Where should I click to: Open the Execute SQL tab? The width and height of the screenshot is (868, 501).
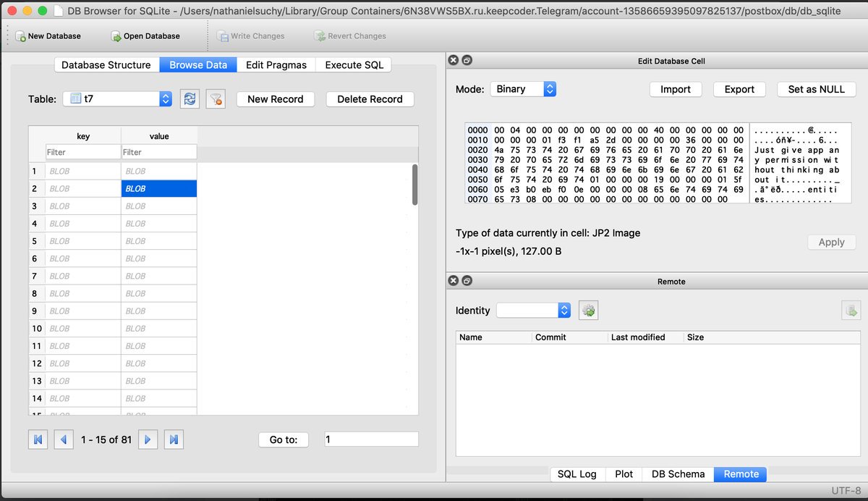point(354,65)
